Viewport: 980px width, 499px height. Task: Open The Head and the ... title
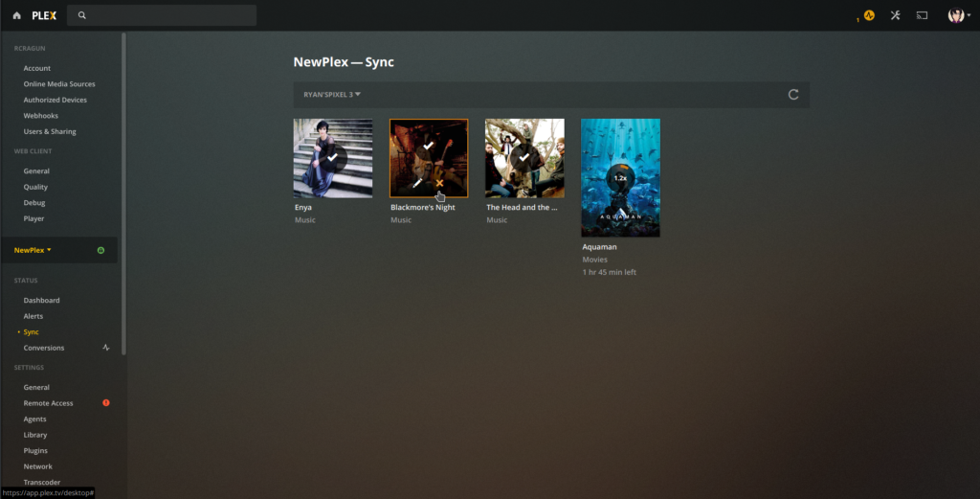(522, 207)
